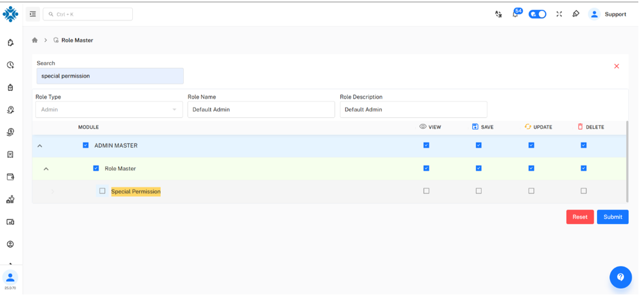Click the Support user avatar icon

[x=594, y=14]
